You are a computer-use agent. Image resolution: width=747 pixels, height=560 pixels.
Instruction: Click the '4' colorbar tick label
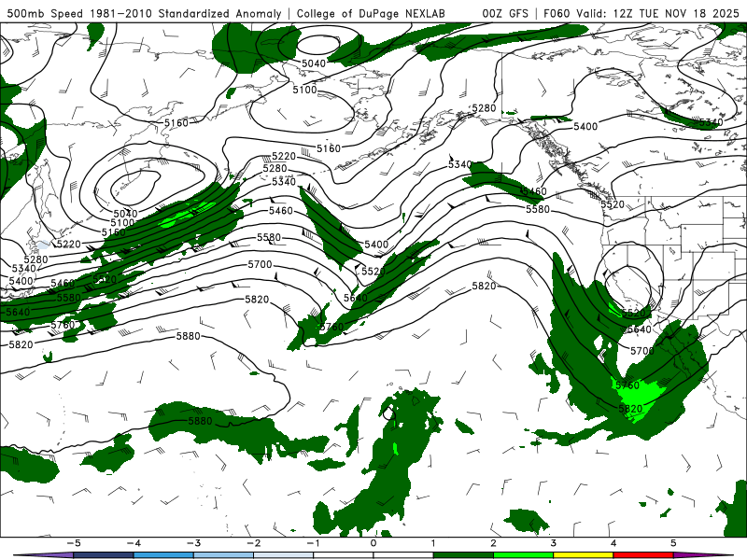point(613,543)
